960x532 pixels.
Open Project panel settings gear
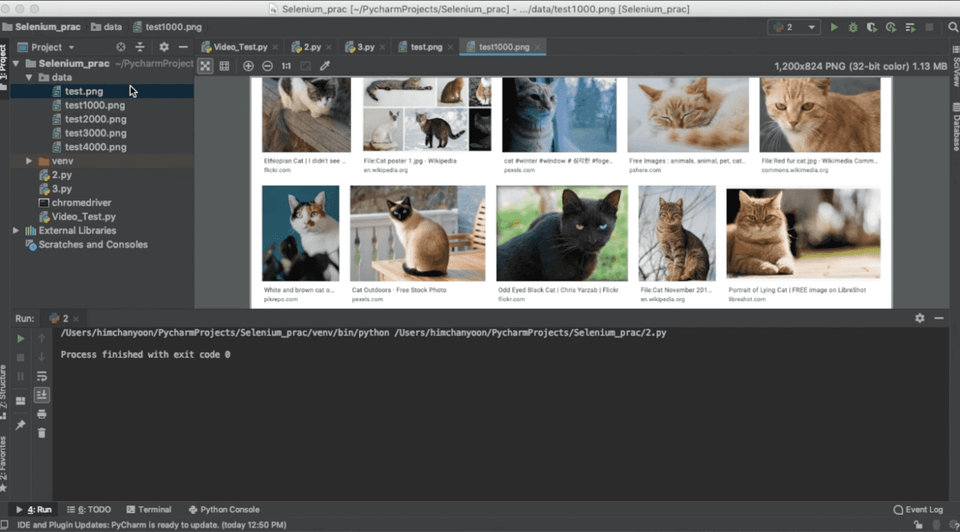pyautogui.click(x=163, y=47)
